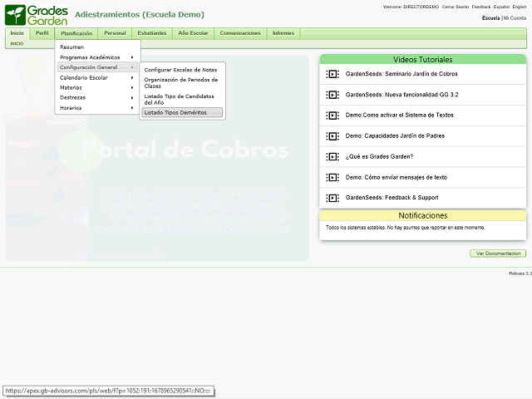Expand the Destrezas submenu

(x=96, y=97)
